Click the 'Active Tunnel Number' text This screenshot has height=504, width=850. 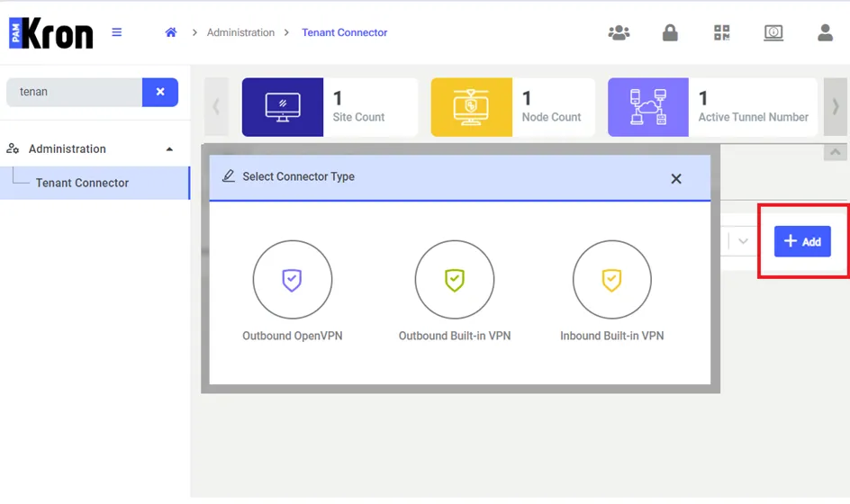pyautogui.click(x=754, y=117)
